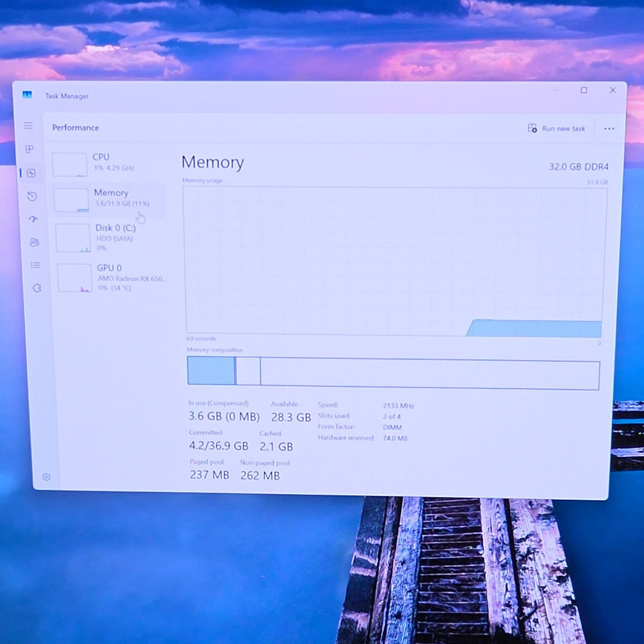
Task: Click the "28.3 GB" available value
Action: 291,418
